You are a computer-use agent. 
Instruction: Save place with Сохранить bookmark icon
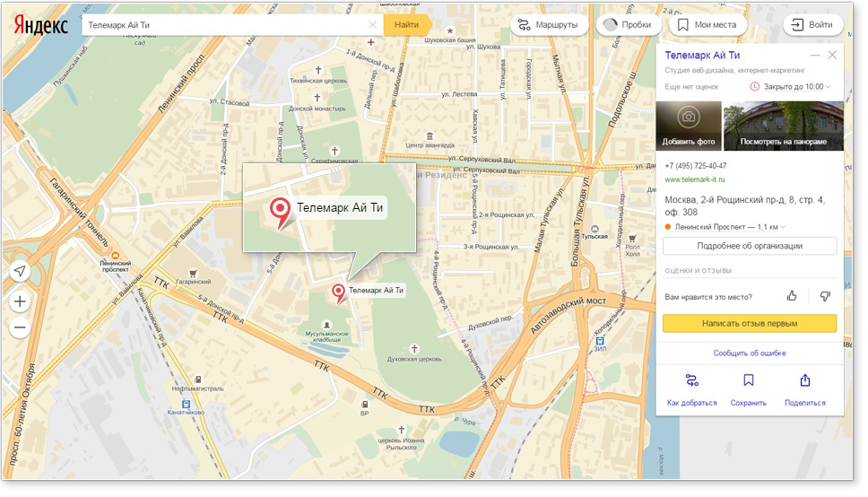(x=749, y=380)
